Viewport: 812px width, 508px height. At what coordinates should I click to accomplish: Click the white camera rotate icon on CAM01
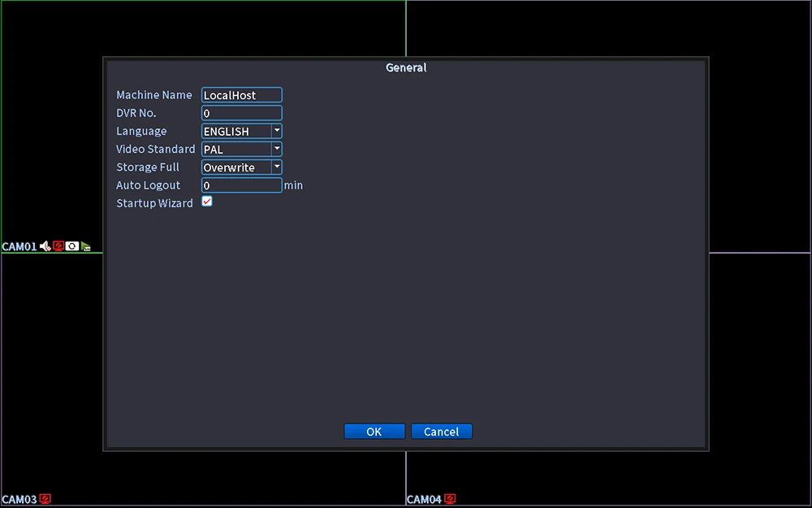(72, 246)
